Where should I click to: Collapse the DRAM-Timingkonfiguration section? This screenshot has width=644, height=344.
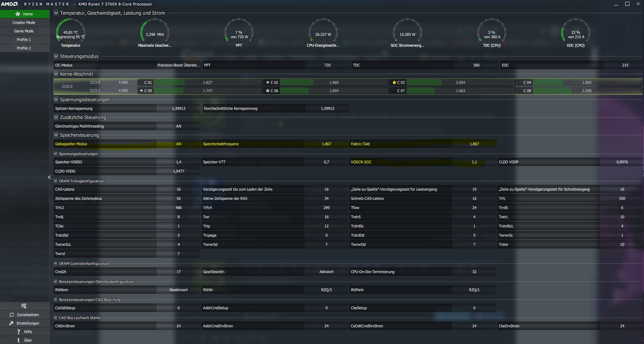(56, 181)
